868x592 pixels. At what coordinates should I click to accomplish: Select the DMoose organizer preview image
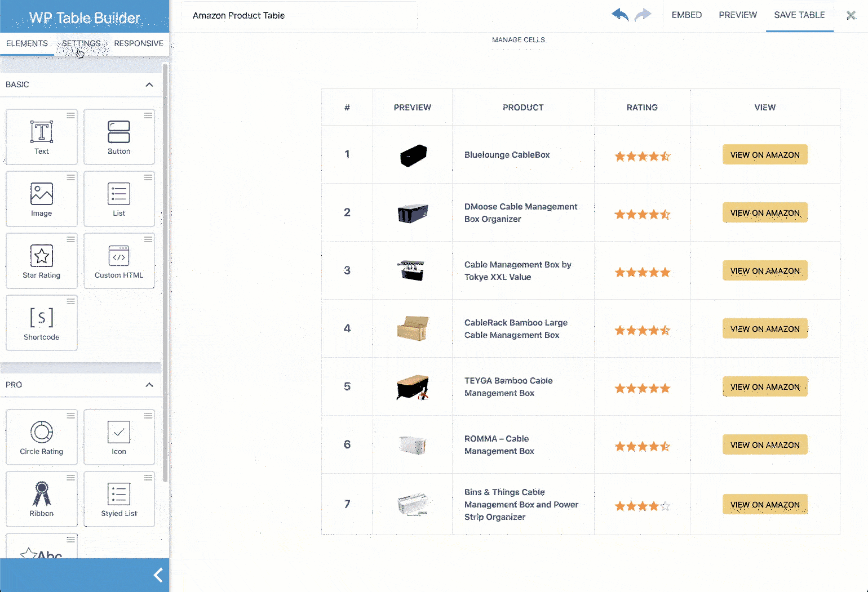pyautogui.click(x=413, y=213)
